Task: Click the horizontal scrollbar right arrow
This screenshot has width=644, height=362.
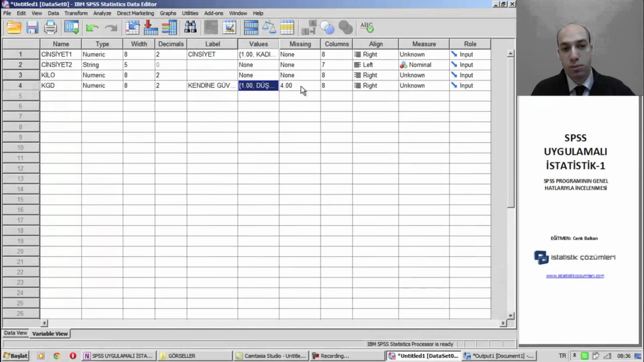Action: click(x=503, y=323)
